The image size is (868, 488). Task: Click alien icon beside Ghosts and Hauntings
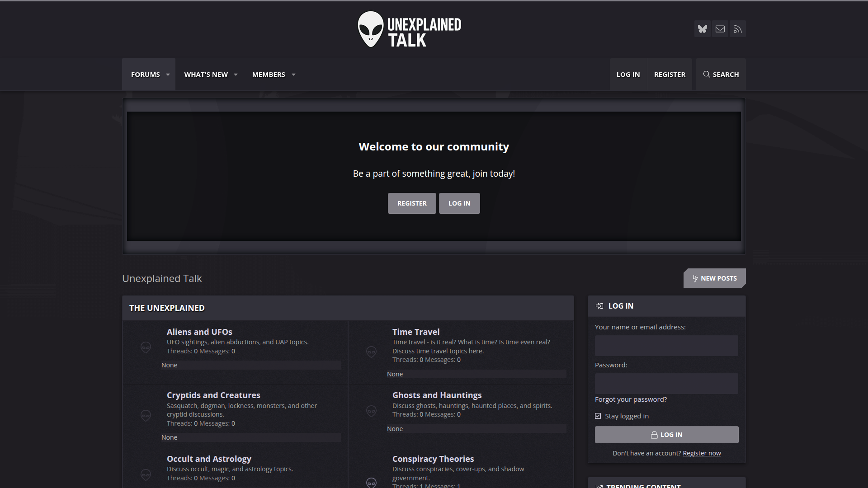click(x=371, y=410)
